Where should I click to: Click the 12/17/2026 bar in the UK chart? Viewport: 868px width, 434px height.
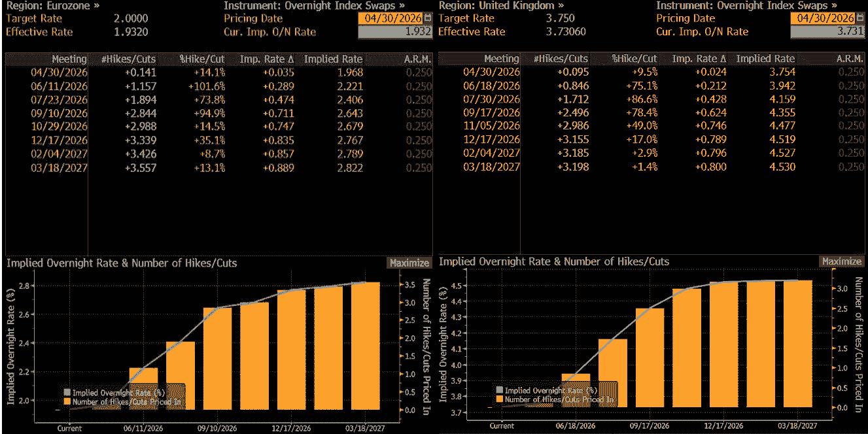(x=724, y=344)
